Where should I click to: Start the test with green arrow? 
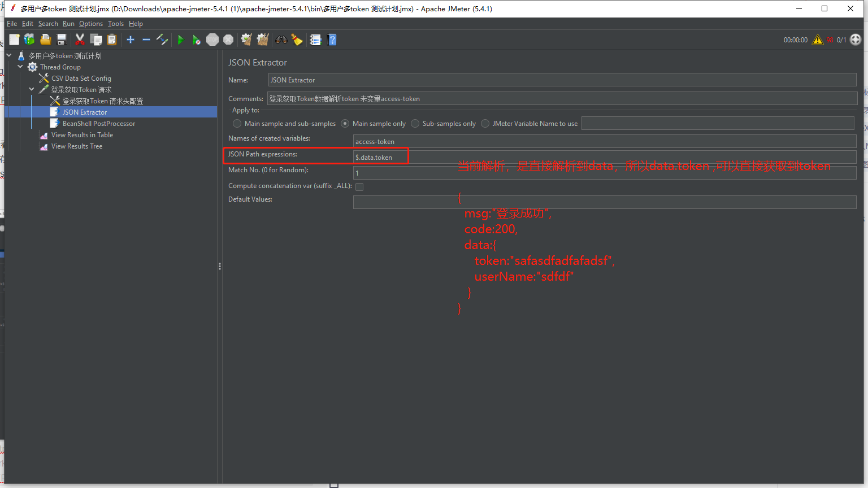(x=181, y=40)
